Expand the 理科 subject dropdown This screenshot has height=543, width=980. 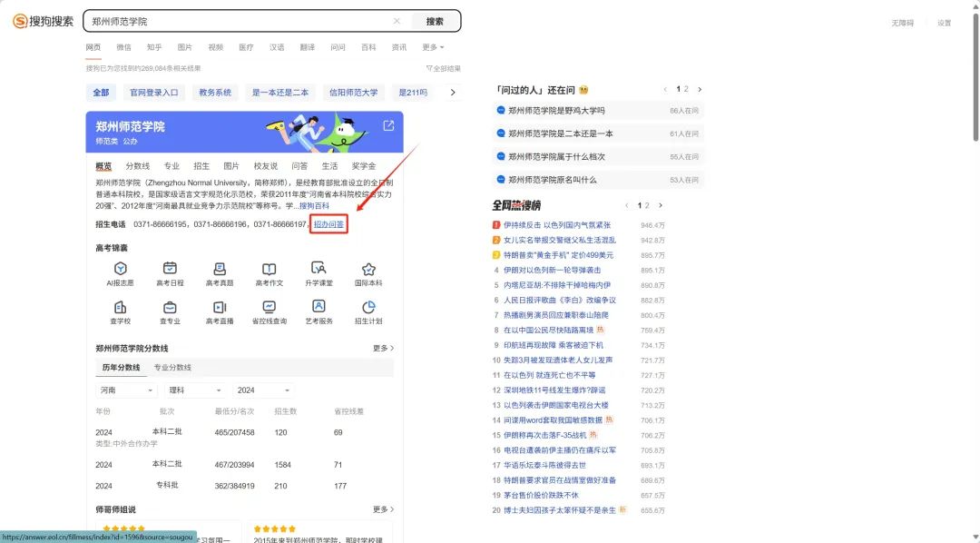click(x=194, y=390)
